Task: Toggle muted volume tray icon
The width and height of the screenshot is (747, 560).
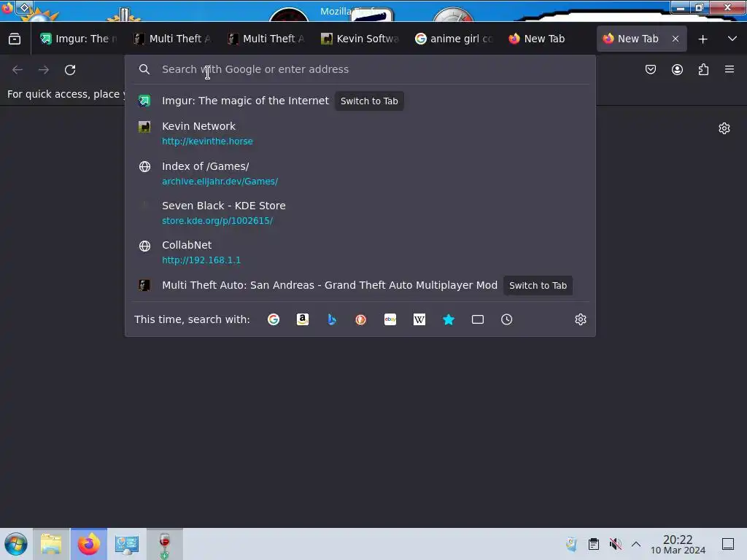Action: 615,544
